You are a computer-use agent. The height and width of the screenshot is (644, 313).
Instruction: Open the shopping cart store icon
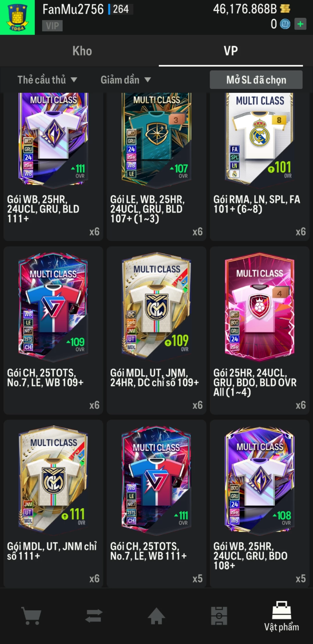coord(31,616)
